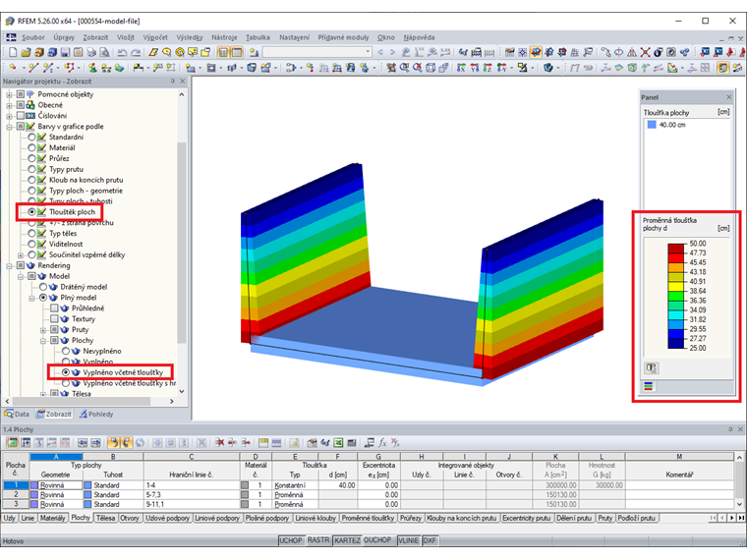Select the Standardní color option
The image size is (747, 560).
coord(31,138)
